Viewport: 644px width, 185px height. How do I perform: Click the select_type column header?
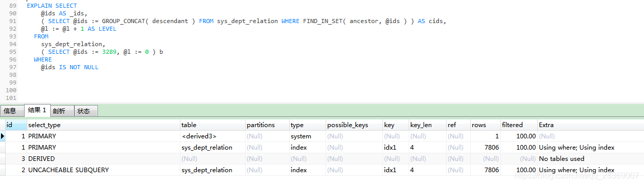pos(104,125)
